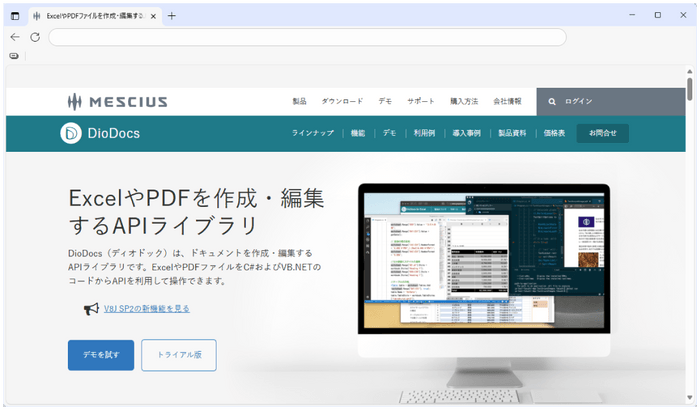This screenshot has width=700, height=410.
Task: Go to 製品資料 in DioDocs bar
Action: (512, 133)
